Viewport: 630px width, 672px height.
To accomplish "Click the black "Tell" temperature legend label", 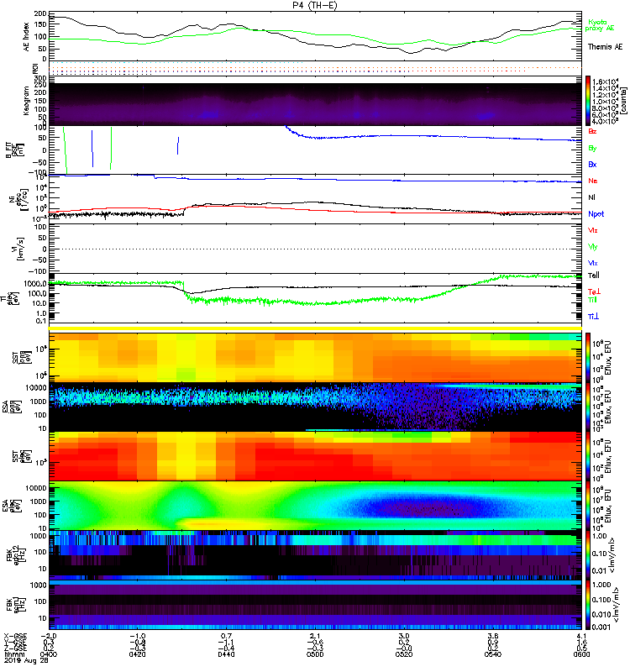I will pyautogui.click(x=594, y=276).
